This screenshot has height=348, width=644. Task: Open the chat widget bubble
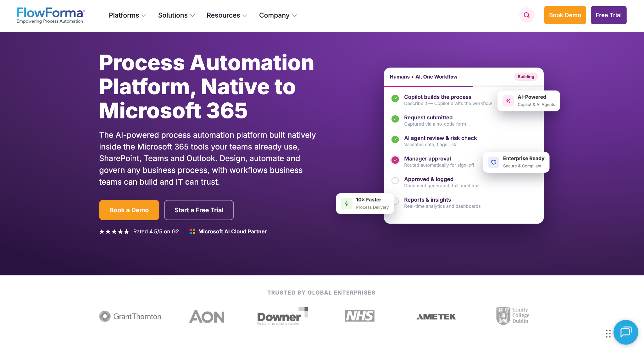625,332
